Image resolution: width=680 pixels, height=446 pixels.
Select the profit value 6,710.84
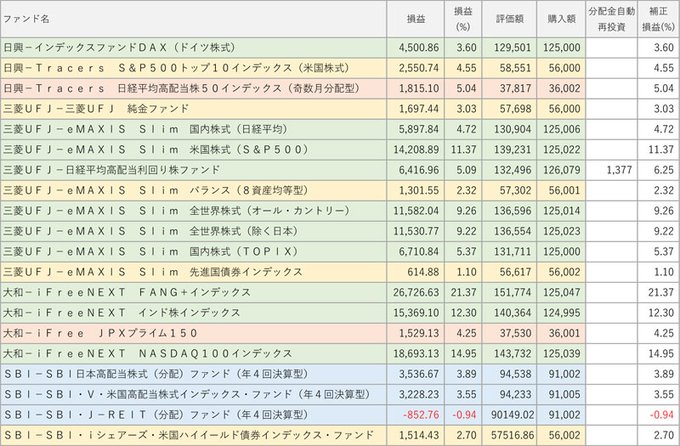pos(419,252)
